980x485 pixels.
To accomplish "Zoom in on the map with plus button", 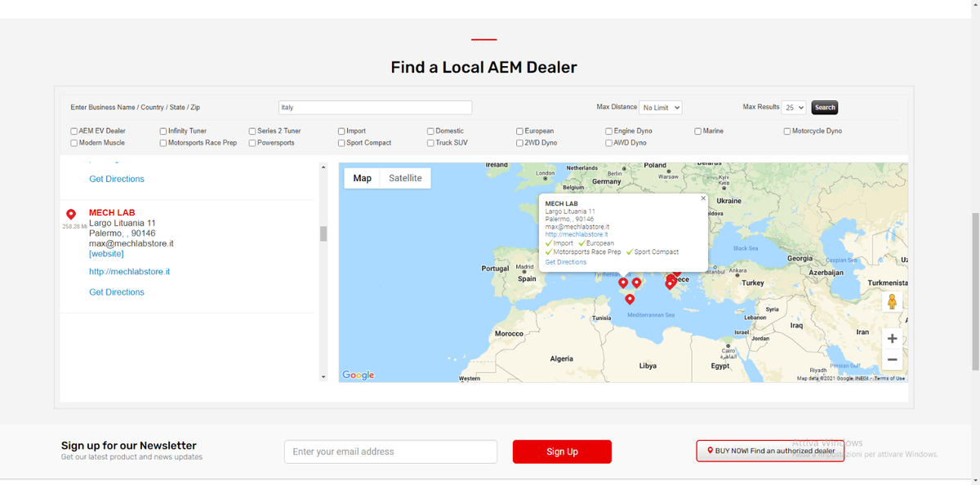I will pyautogui.click(x=892, y=338).
